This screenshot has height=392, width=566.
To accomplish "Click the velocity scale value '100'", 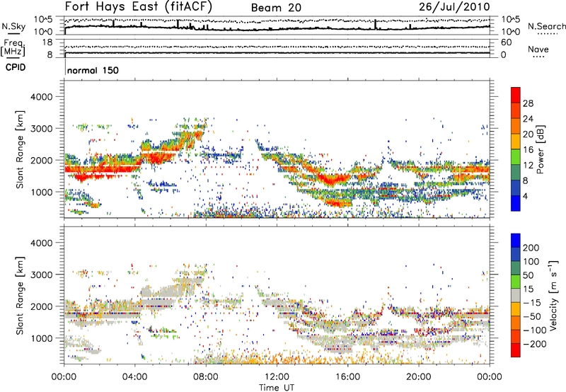I will (x=531, y=262).
